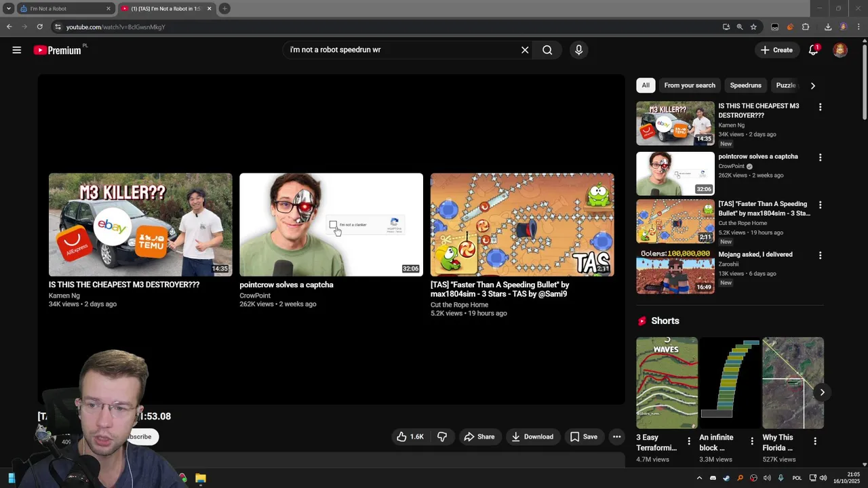The height and width of the screenshot is (488, 868).
Task: Close the TAS I'm Not a Robot tab
Action: tap(209, 9)
